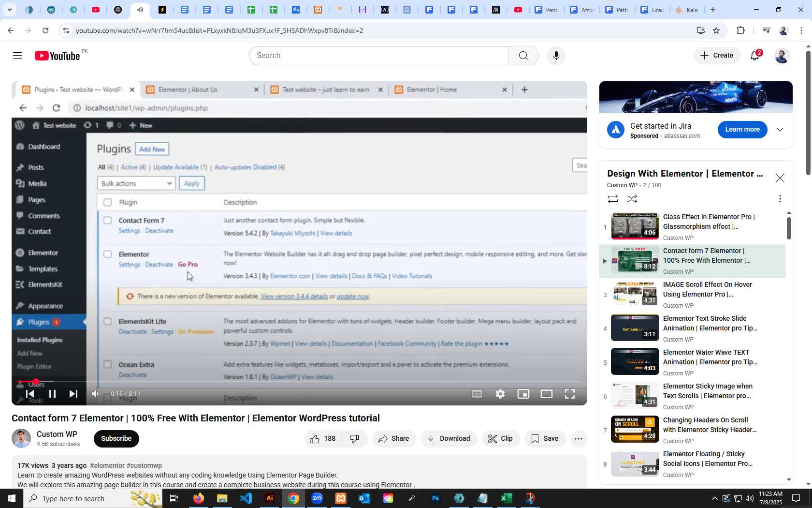This screenshot has width=812, height=508.
Task: Open video settings gear
Action: click(500, 394)
